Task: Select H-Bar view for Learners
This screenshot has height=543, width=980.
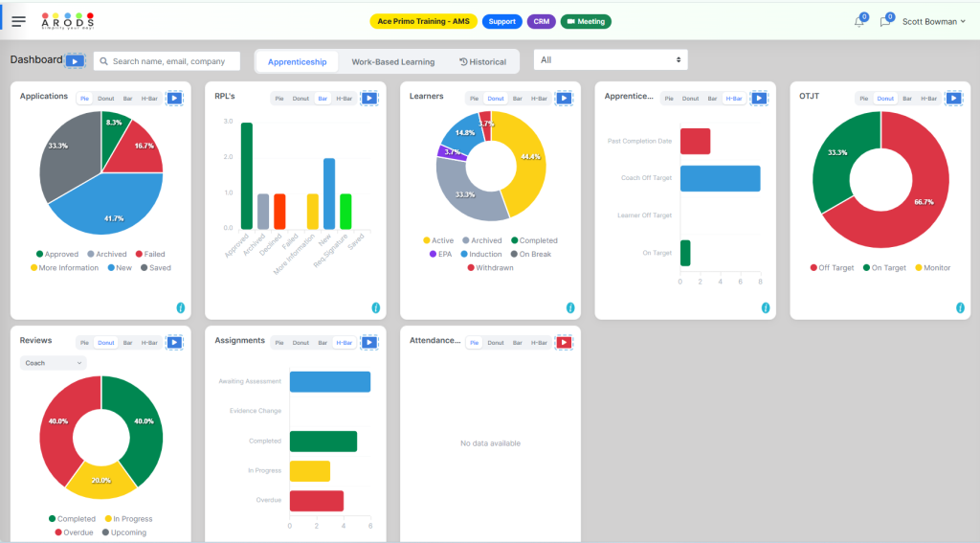Action: click(539, 99)
